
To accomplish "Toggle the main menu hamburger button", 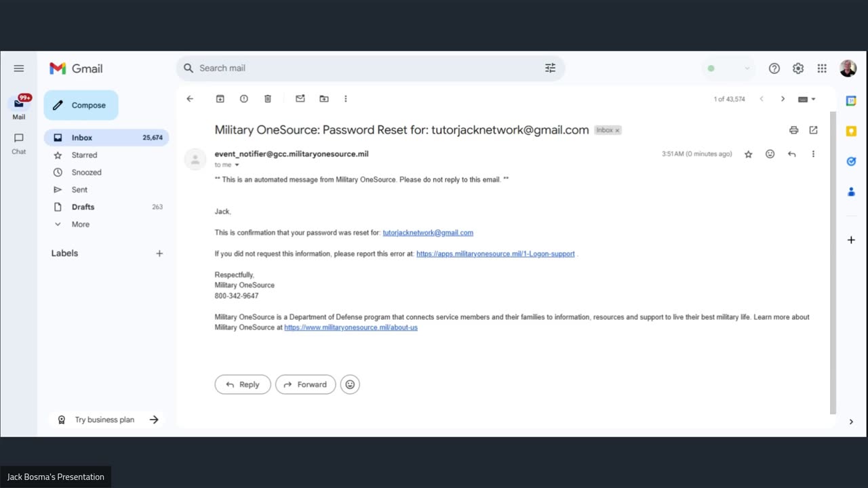I will [19, 68].
